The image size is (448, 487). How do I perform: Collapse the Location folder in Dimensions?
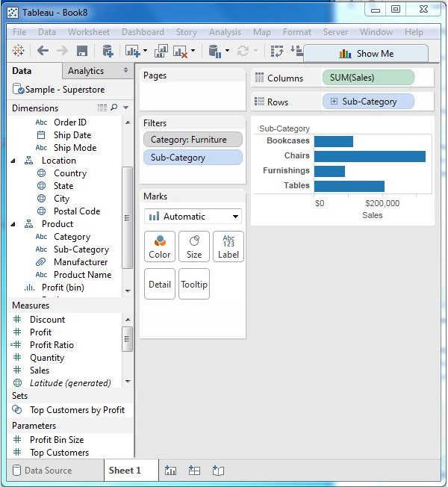[x=13, y=161]
